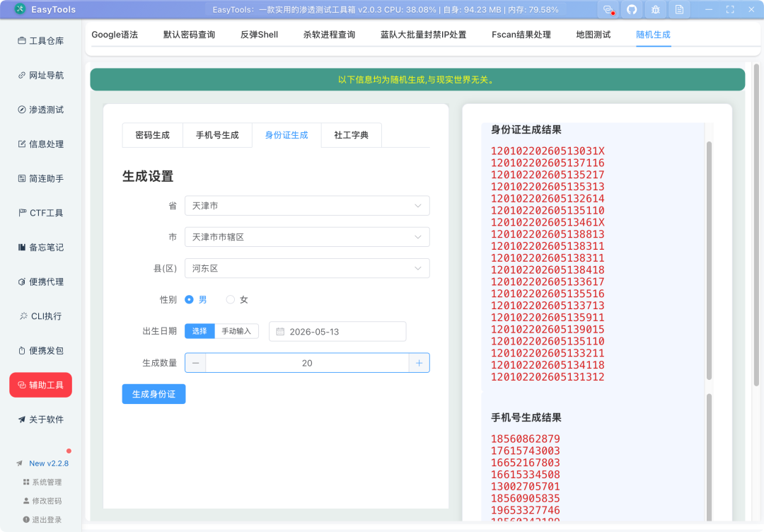Image resolution: width=764 pixels, height=532 pixels.
Task: Switch birth date mode to 选择
Action: [199, 331]
